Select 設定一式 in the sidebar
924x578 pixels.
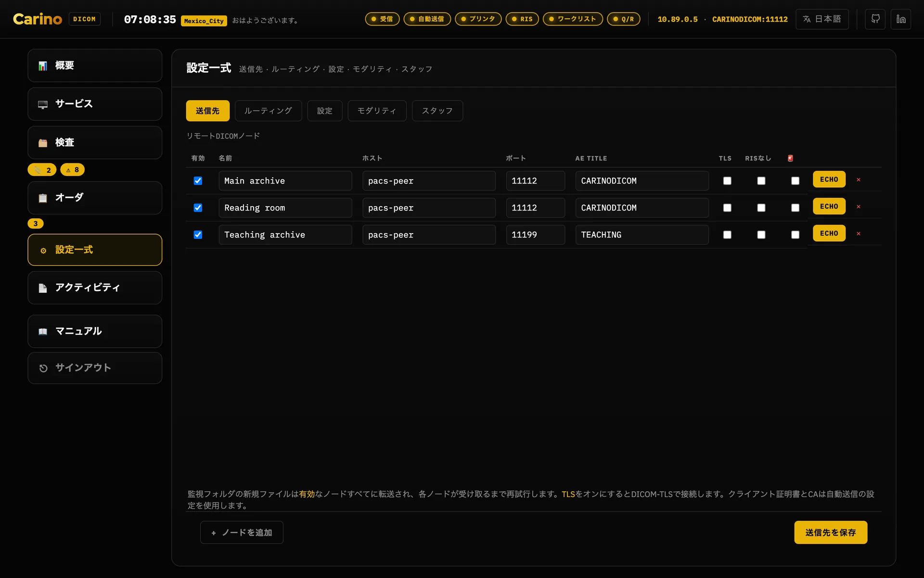[x=95, y=250]
